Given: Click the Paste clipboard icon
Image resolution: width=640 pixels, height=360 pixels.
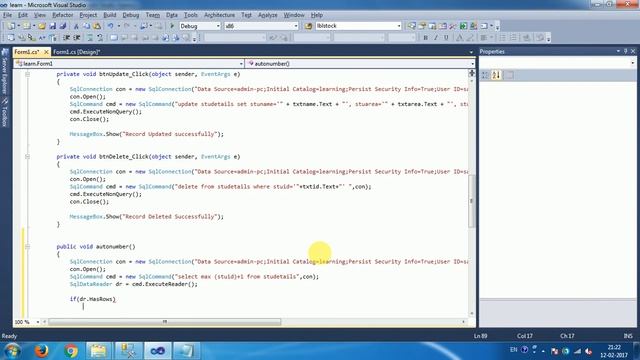Looking at the screenshot, I should [97, 26].
